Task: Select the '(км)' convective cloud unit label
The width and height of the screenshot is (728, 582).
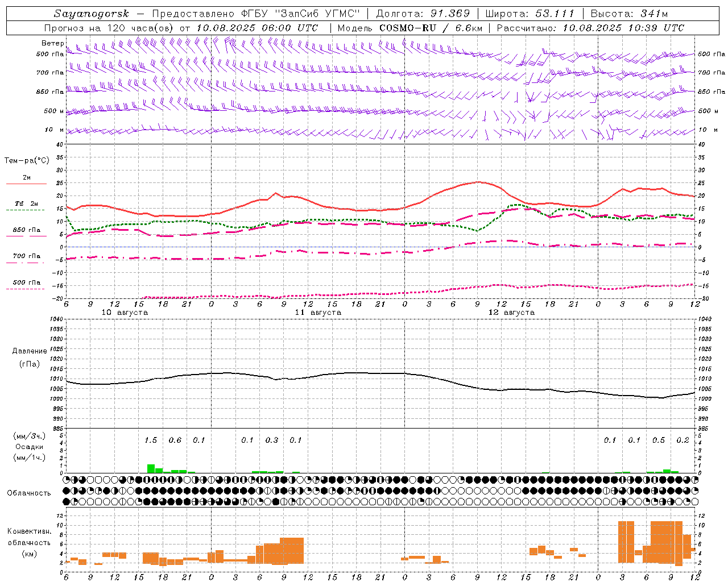Action: [29, 554]
